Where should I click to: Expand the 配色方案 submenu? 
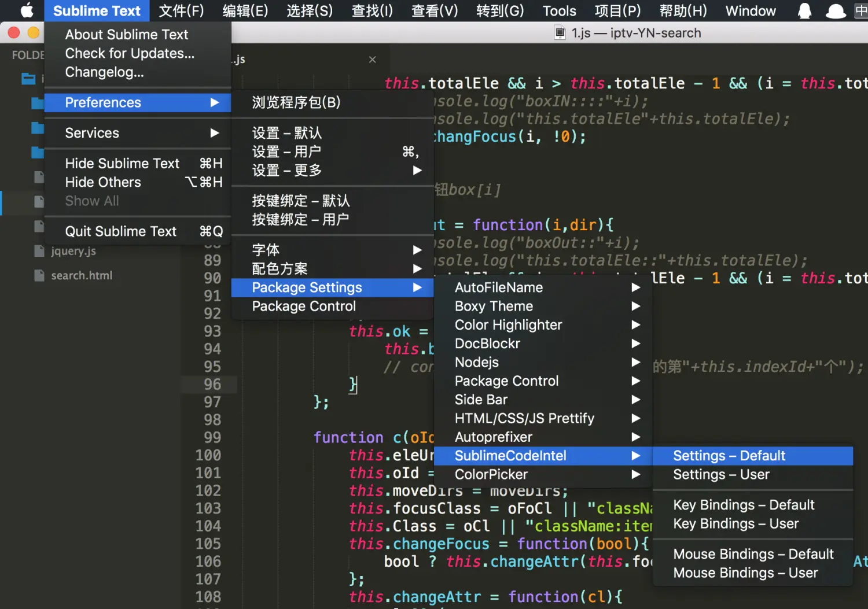coord(332,269)
